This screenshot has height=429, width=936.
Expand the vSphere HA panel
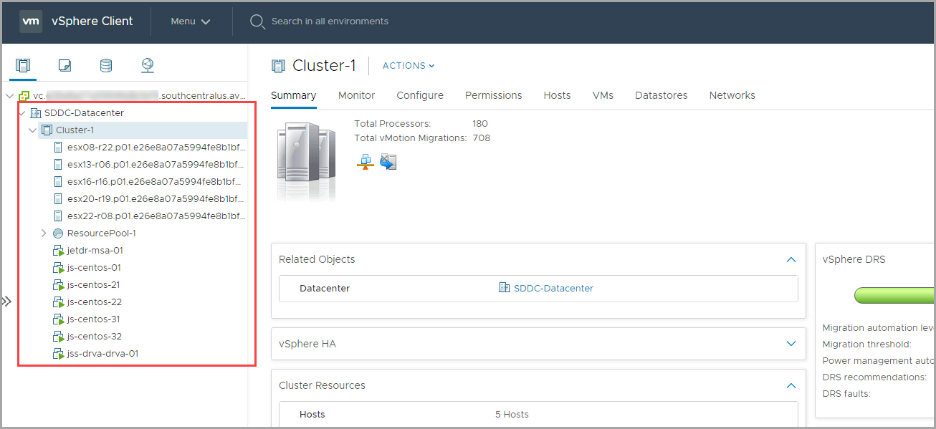pos(789,343)
